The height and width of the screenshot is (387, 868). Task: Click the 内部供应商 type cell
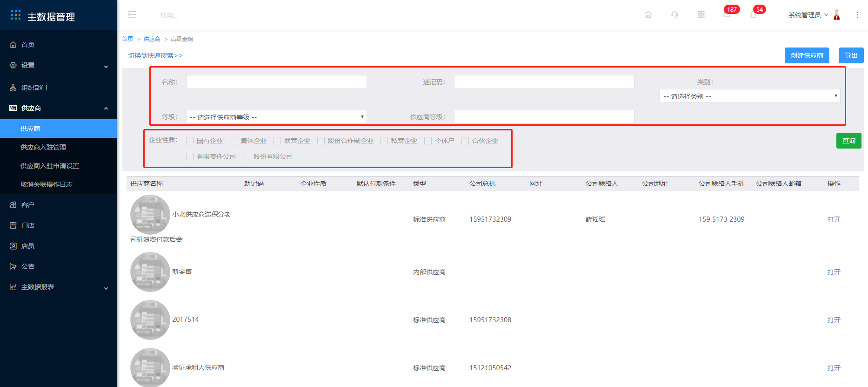pyautogui.click(x=429, y=272)
